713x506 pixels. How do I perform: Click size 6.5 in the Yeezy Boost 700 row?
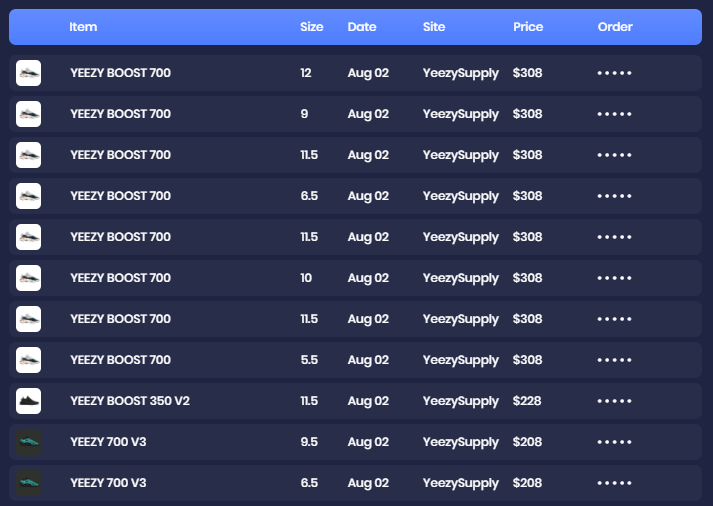point(309,196)
